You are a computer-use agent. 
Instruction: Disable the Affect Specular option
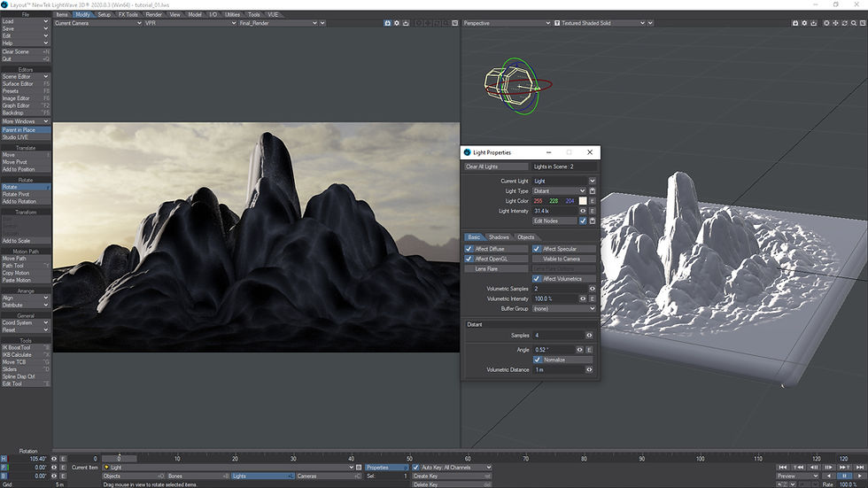coord(537,249)
